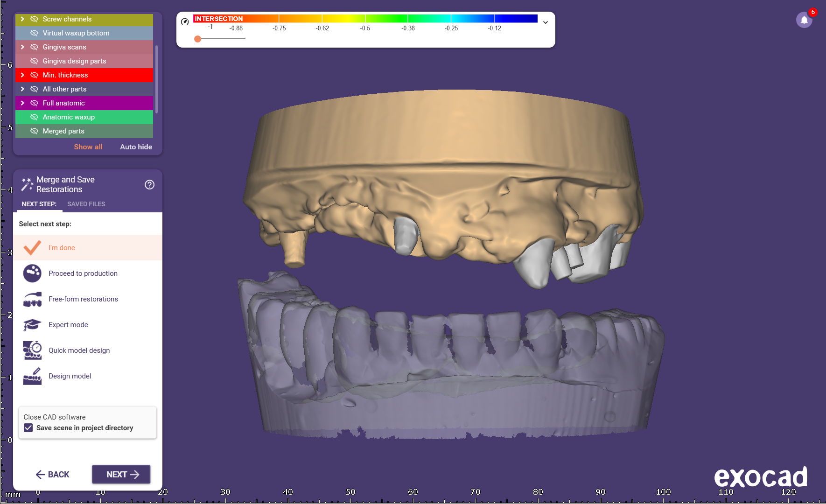The image size is (826, 504).
Task: Show the Anatomic waxup layer
Action: [34, 117]
